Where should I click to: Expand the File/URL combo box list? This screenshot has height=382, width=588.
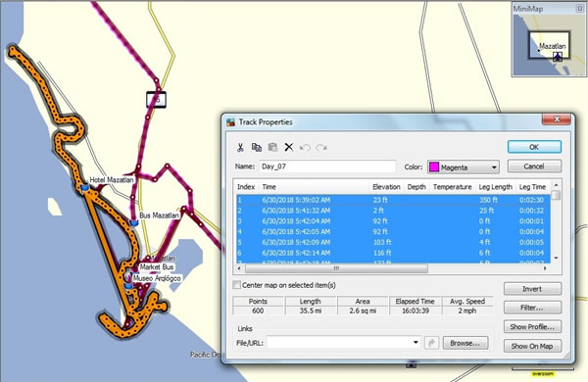point(416,342)
